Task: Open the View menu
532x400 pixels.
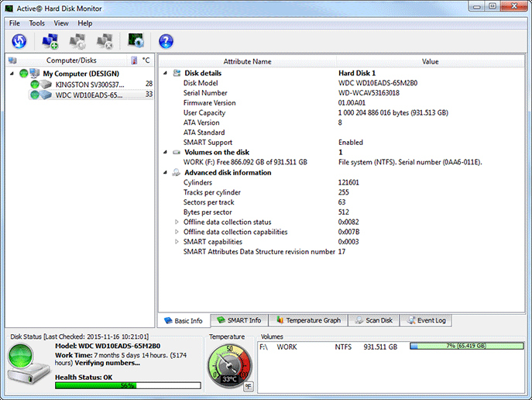Action: click(61, 23)
